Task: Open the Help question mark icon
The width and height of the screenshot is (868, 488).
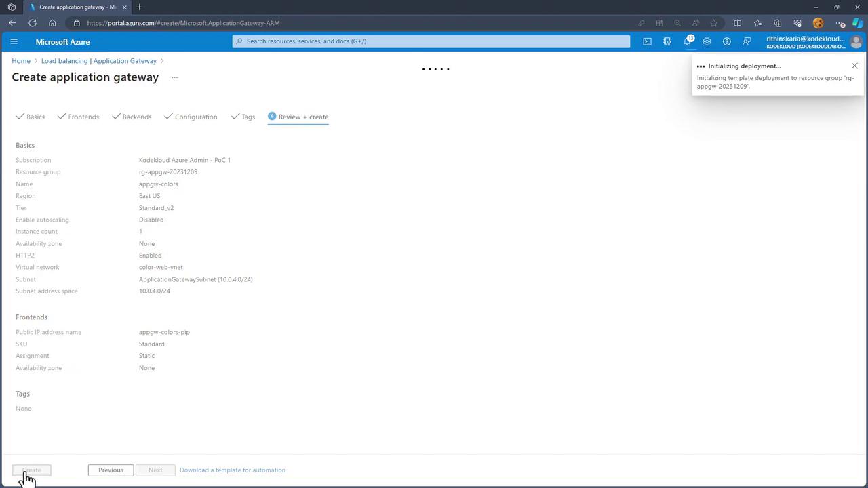Action: tap(727, 41)
